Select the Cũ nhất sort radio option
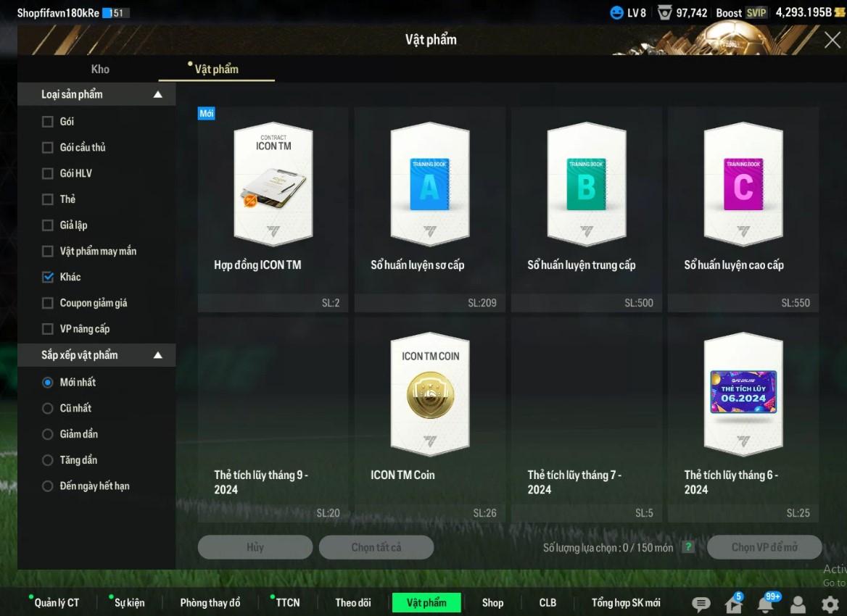847x616 pixels. 48,408
